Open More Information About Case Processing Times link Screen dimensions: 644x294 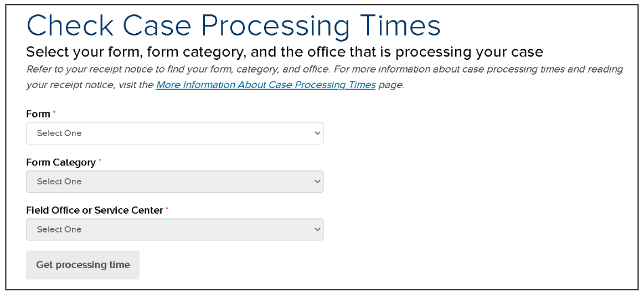tap(266, 85)
